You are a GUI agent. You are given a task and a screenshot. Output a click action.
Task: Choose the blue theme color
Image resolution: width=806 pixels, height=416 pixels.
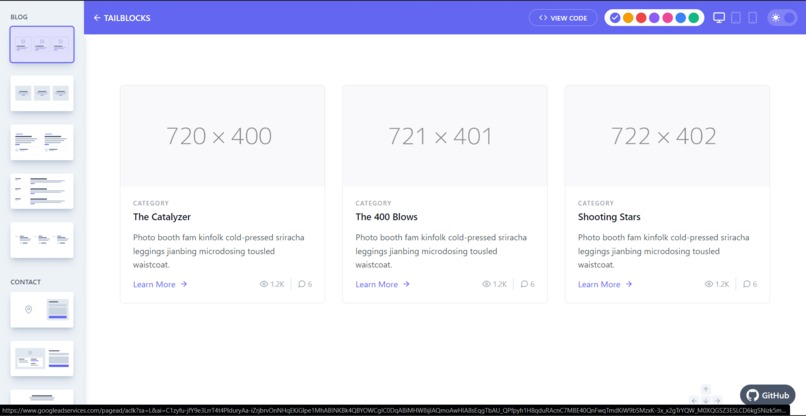click(x=680, y=17)
